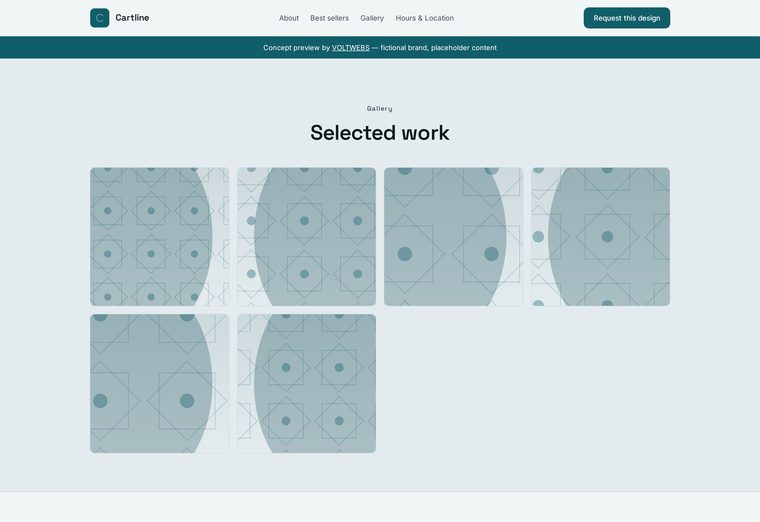Open fourth gallery thumbnail in top row
Screen dimensions: 760x522
(x=601, y=237)
